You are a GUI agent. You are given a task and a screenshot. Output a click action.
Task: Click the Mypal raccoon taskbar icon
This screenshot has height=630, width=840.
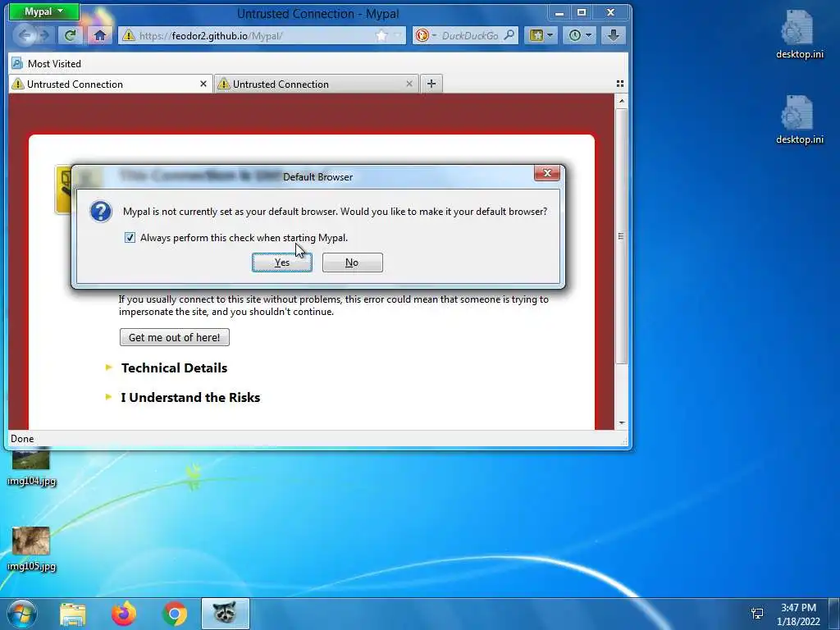pyautogui.click(x=225, y=614)
